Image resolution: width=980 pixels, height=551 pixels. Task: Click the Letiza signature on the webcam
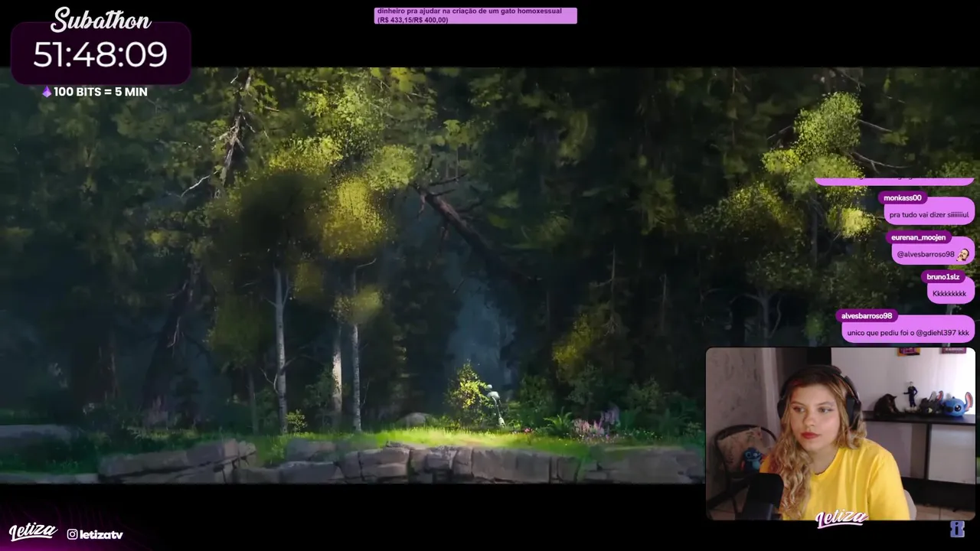(841, 519)
